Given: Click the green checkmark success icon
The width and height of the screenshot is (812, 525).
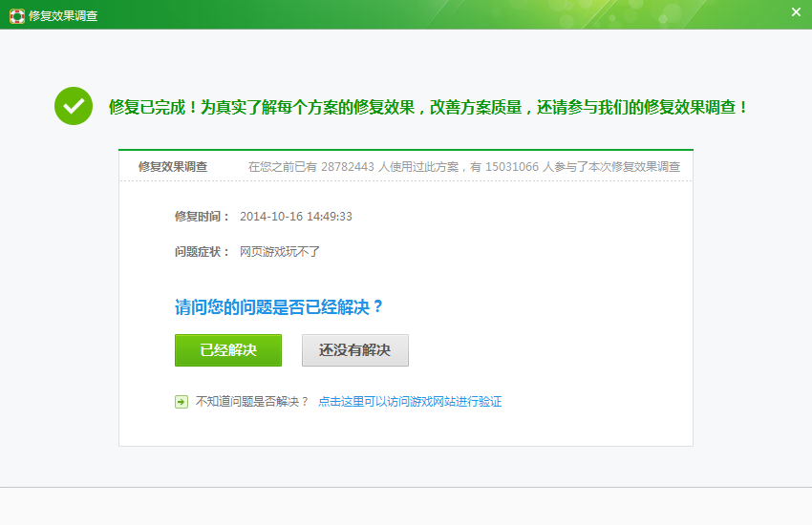Looking at the screenshot, I should [x=74, y=106].
